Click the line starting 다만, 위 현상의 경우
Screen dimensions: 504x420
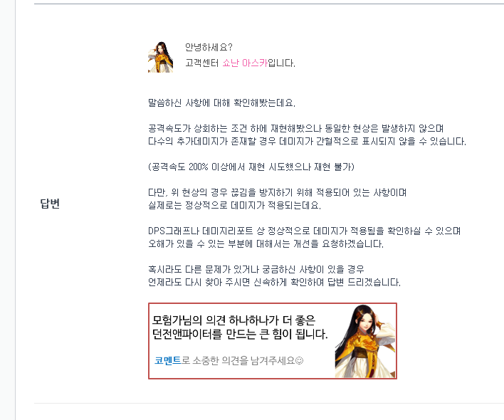[x=277, y=192]
